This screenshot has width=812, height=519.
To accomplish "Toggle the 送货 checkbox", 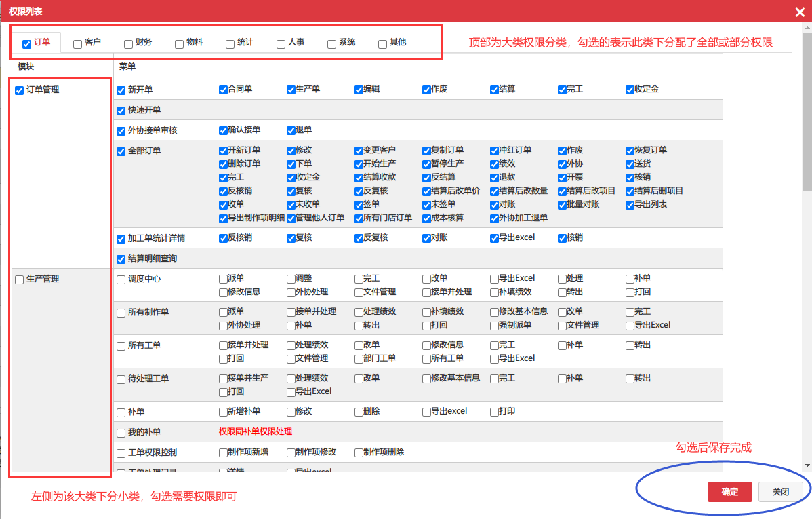I will click(630, 164).
